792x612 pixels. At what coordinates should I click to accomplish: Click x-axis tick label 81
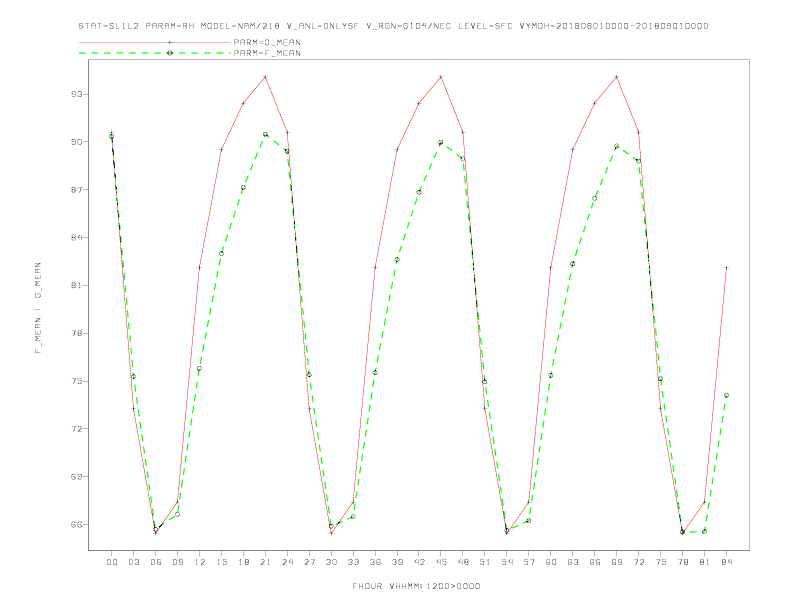[705, 562]
